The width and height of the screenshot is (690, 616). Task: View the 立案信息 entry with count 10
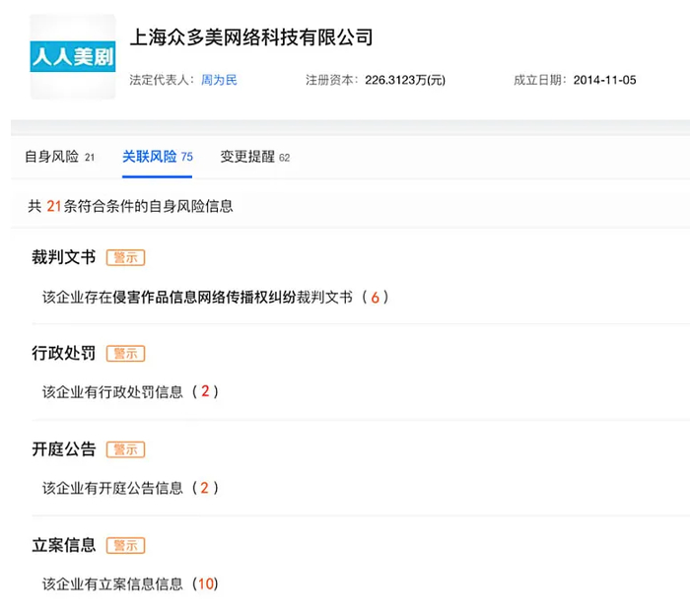point(130,584)
